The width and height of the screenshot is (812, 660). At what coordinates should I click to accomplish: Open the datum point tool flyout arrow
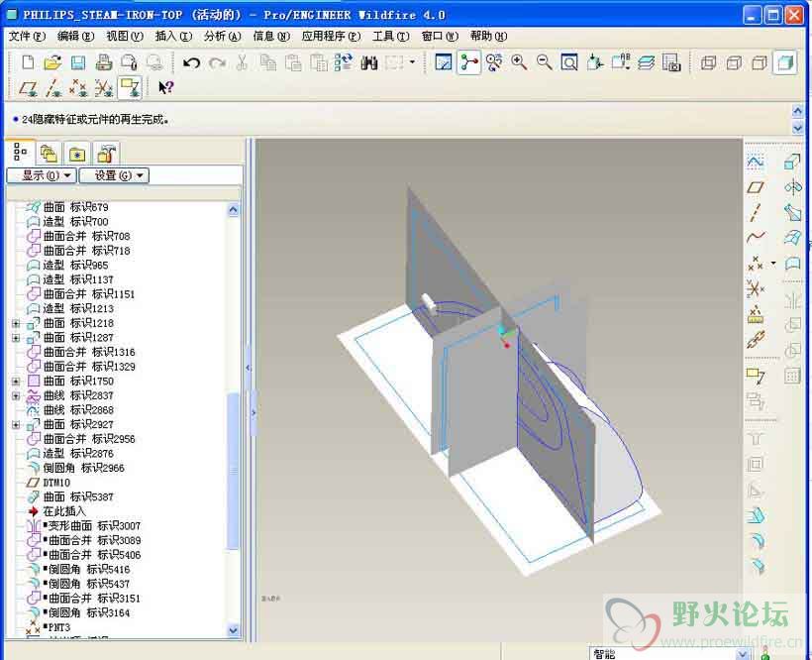tap(773, 264)
